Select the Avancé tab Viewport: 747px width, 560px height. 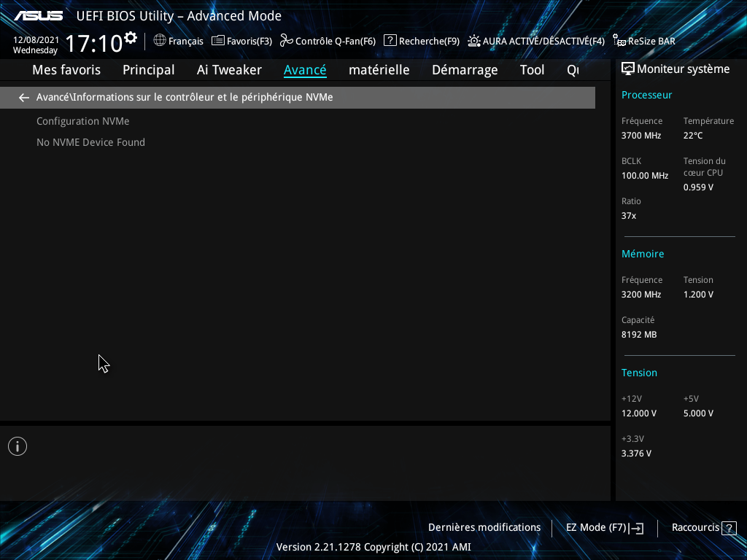coord(305,70)
